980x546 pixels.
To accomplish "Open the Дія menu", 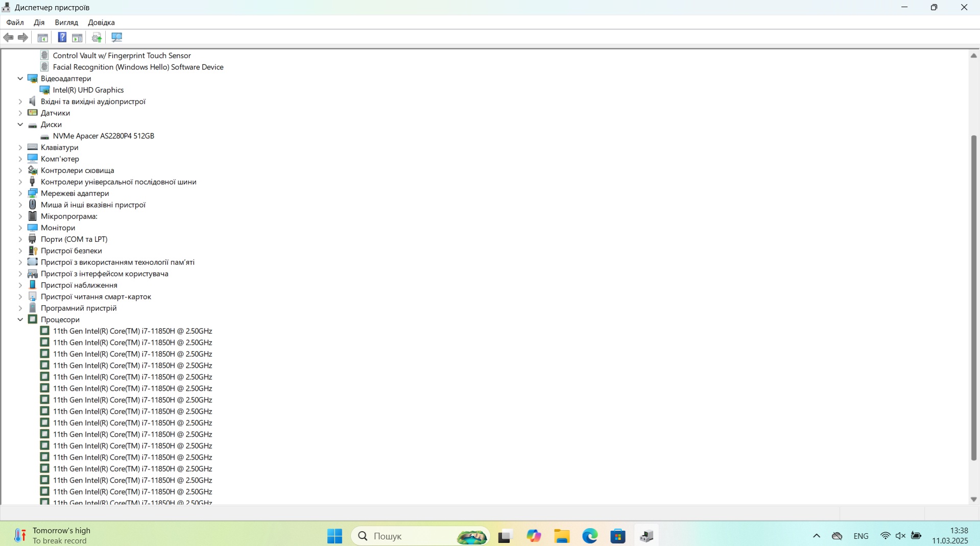I will click(39, 22).
